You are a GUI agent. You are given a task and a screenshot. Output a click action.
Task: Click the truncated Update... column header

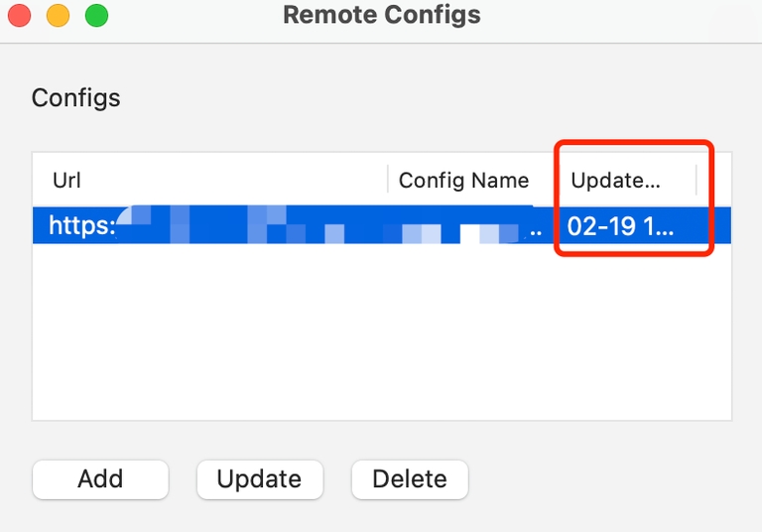pyautogui.click(x=615, y=180)
